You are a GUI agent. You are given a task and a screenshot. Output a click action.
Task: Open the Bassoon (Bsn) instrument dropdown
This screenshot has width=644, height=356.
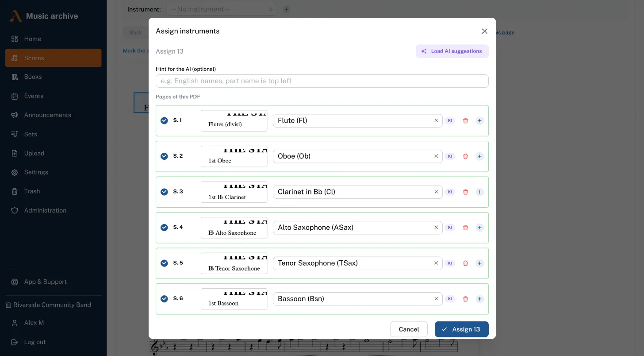(357, 299)
